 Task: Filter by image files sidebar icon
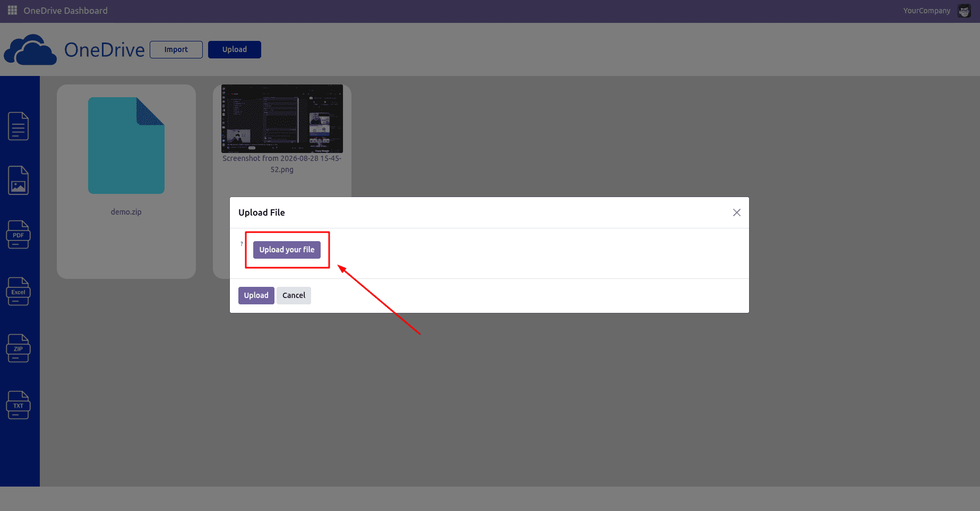point(19,181)
